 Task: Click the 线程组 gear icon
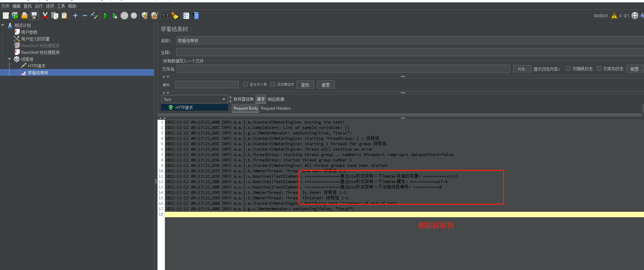[x=17, y=59]
